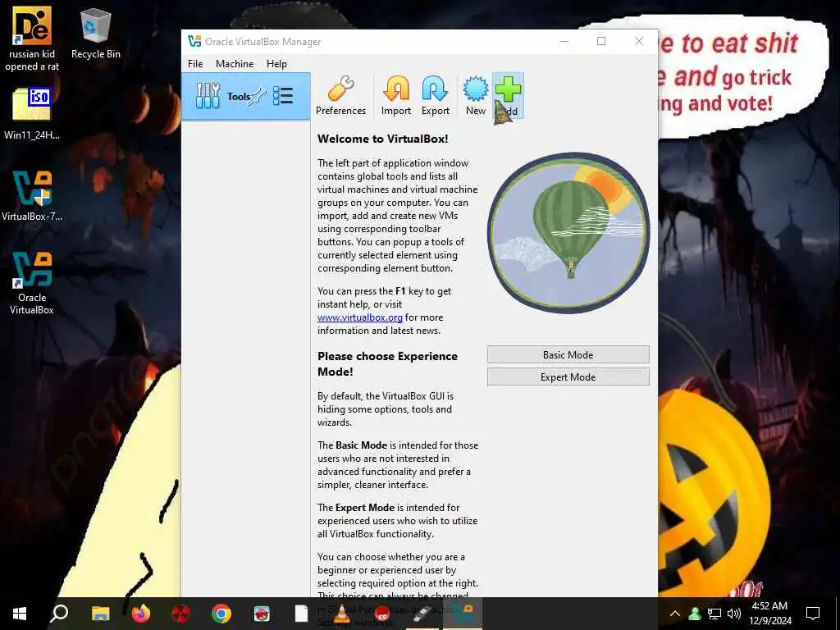
Task: Open the Windows Start menu
Action: tap(20, 614)
